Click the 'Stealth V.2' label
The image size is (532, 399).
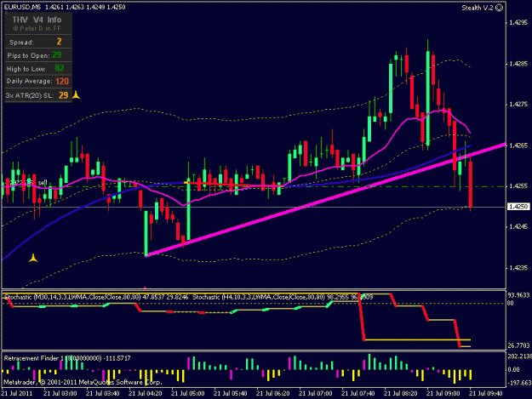(x=478, y=8)
